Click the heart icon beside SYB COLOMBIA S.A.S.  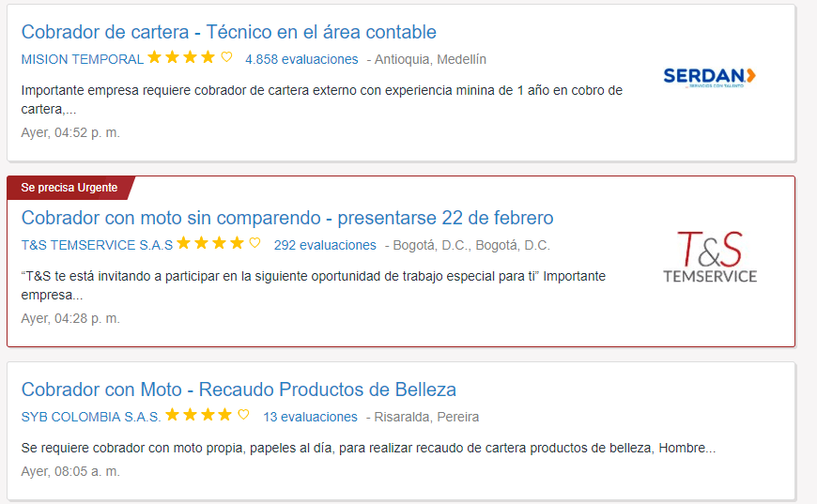(243, 415)
